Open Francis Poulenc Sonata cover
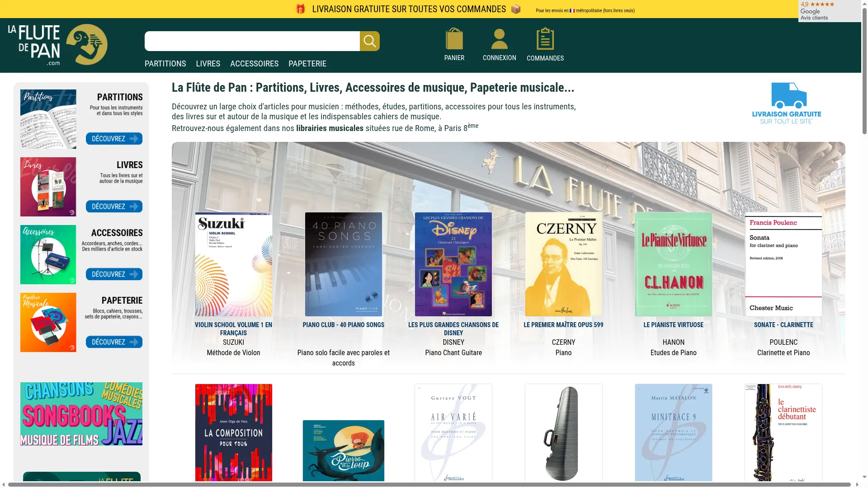This screenshot has width=868, height=488. (x=783, y=264)
